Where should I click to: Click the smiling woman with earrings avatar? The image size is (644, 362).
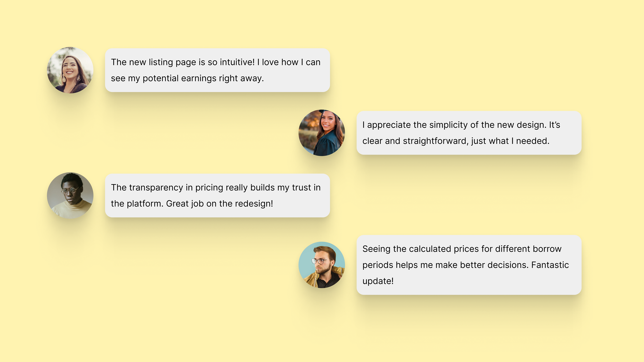pyautogui.click(x=70, y=70)
